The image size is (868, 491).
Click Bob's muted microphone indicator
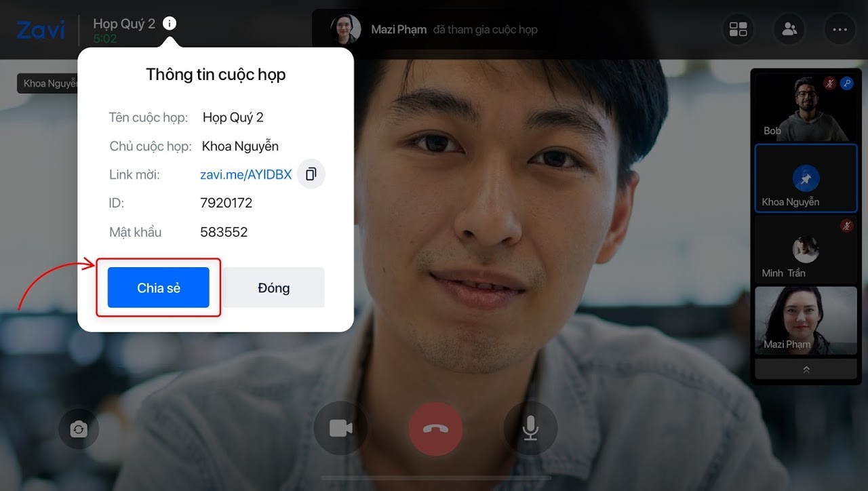tap(829, 83)
